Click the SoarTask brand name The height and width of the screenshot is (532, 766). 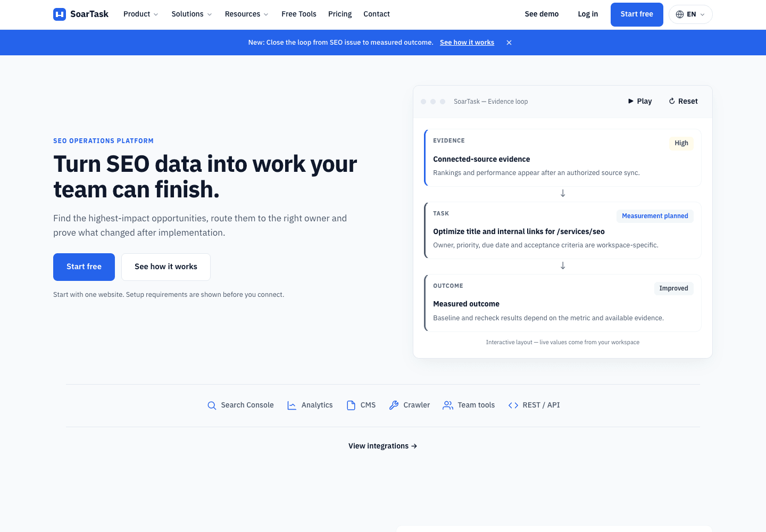coord(89,14)
